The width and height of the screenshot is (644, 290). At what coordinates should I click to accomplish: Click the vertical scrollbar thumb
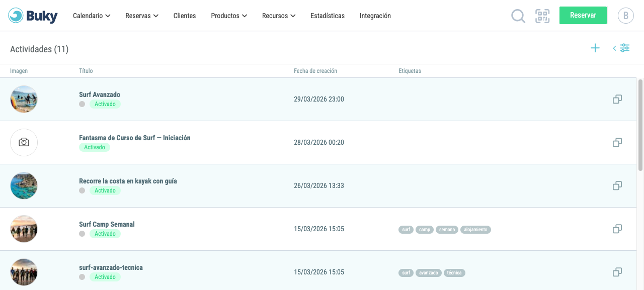click(640, 125)
